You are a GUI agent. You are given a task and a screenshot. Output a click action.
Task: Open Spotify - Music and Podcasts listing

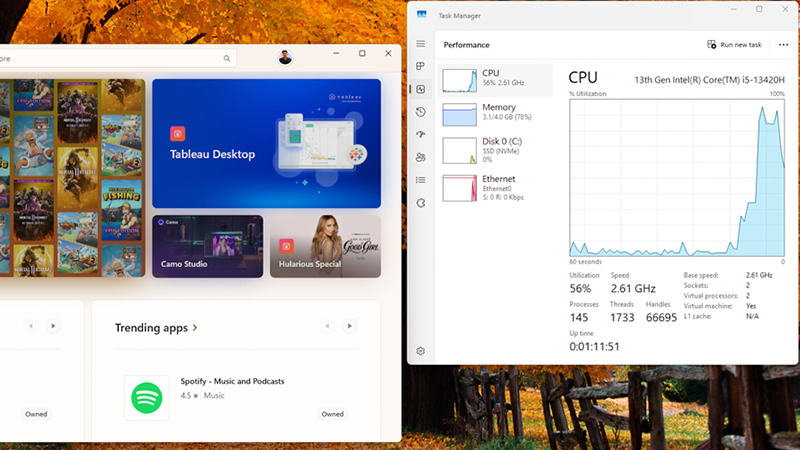point(232,381)
